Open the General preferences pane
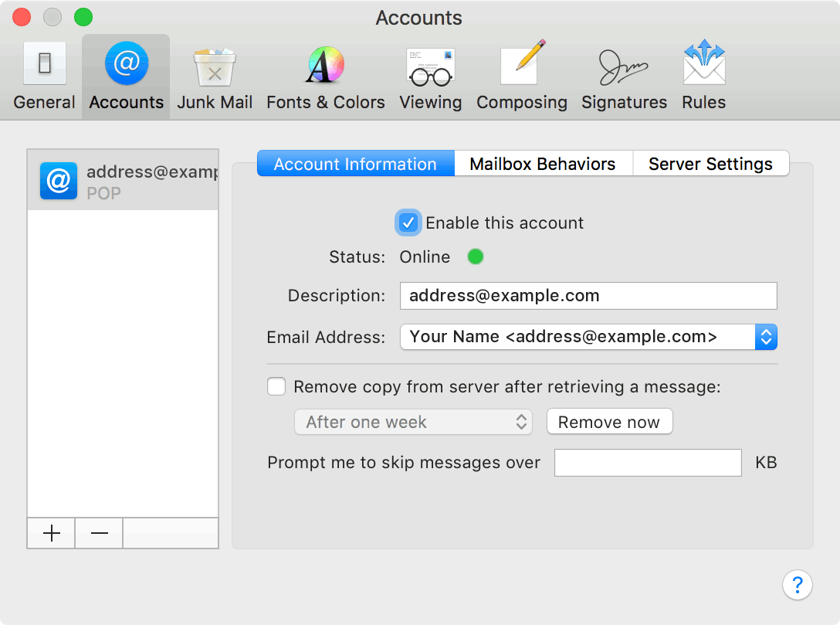This screenshot has width=840, height=625. coord(44,75)
